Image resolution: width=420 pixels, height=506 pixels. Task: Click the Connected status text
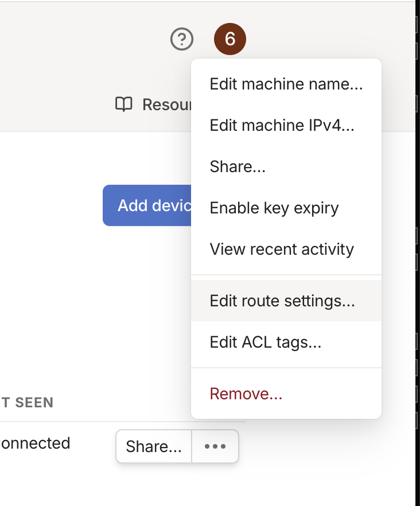click(36, 443)
